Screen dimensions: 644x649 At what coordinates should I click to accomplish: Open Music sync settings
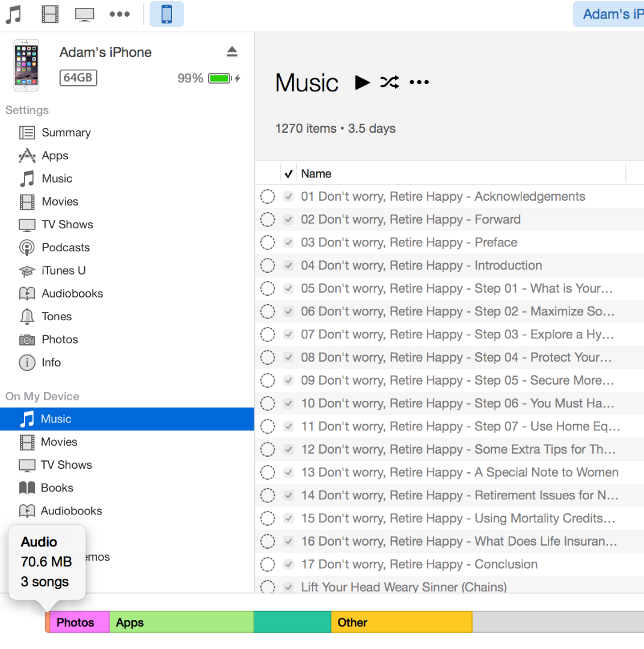coord(46,179)
